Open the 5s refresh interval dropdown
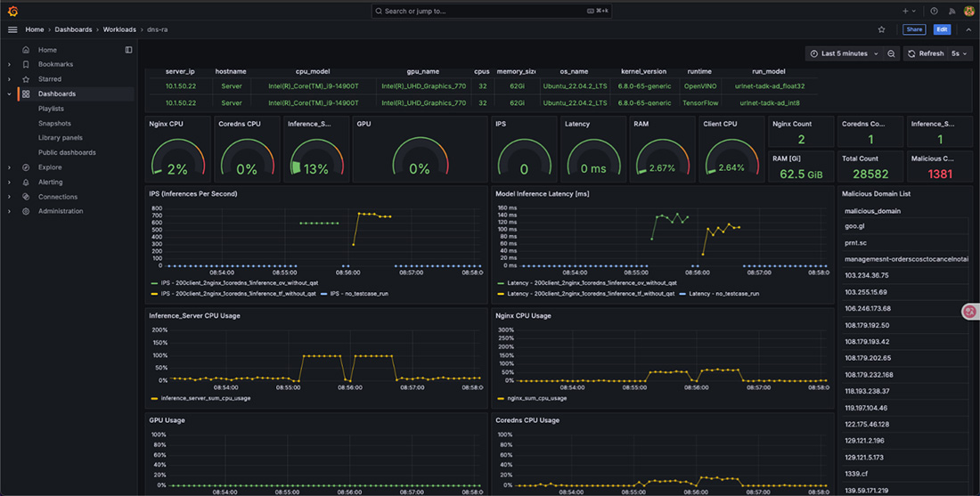 [x=959, y=53]
